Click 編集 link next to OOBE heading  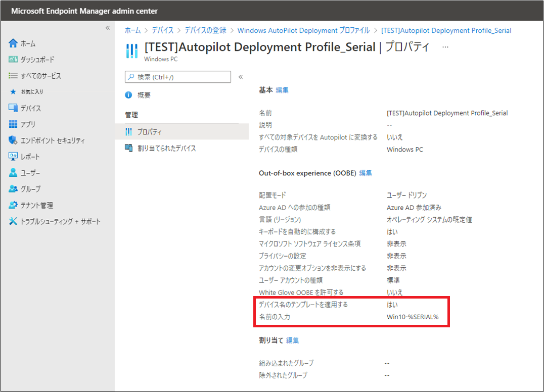pos(366,173)
